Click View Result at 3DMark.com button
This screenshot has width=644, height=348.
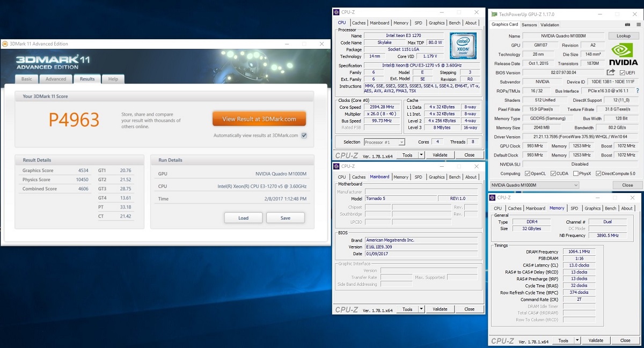259,119
